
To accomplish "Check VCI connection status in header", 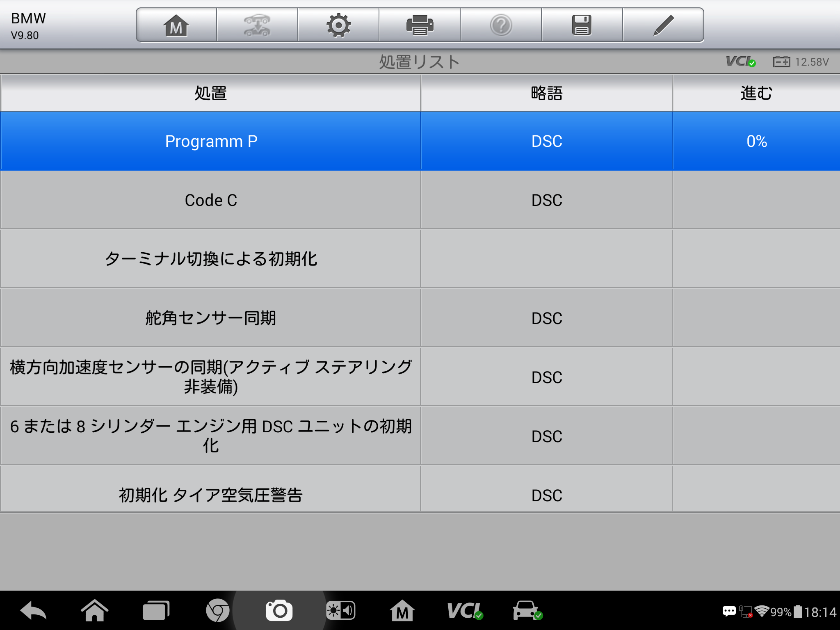I will pos(741,62).
